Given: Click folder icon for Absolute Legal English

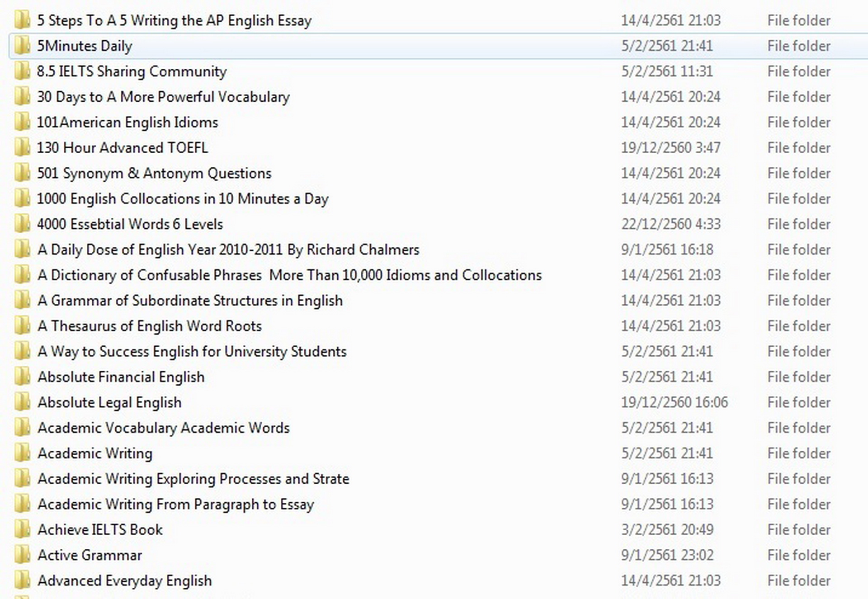Looking at the screenshot, I should tap(22, 402).
